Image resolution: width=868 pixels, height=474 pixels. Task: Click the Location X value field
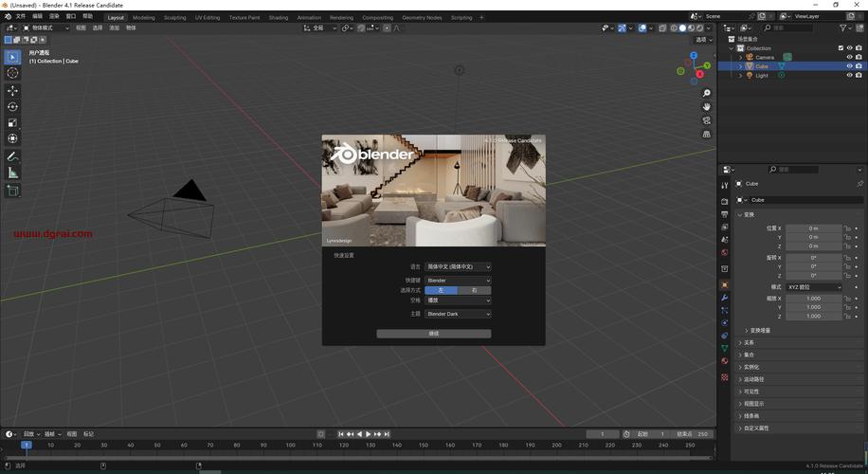coord(814,228)
